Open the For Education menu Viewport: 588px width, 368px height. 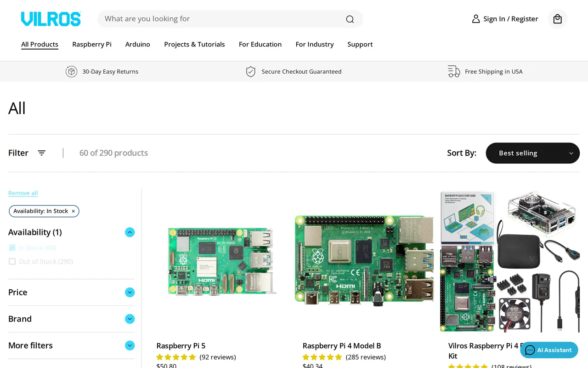(x=260, y=44)
